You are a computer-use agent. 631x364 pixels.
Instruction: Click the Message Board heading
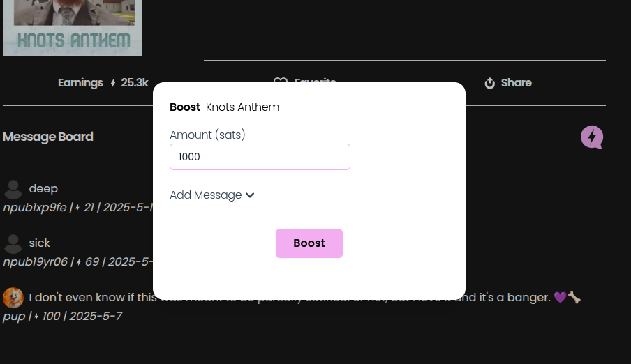pyautogui.click(x=48, y=137)
